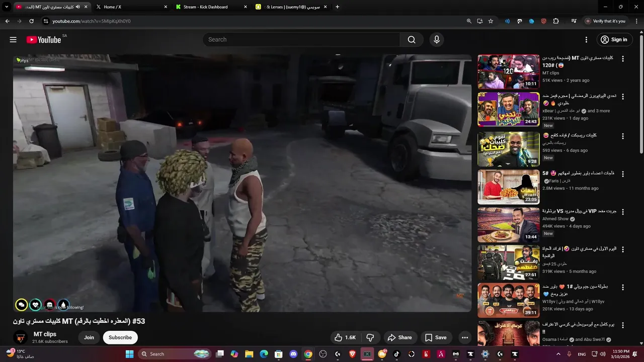Screen dimensions: 644x362
Task: Open the Ahmed Show channel link
Action: click(x=555, y=219)
